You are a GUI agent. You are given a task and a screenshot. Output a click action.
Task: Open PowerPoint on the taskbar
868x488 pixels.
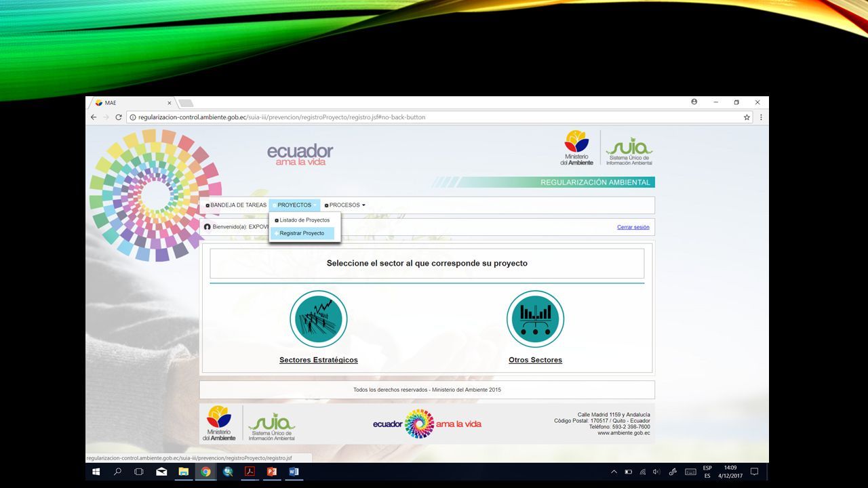point(272,472)
